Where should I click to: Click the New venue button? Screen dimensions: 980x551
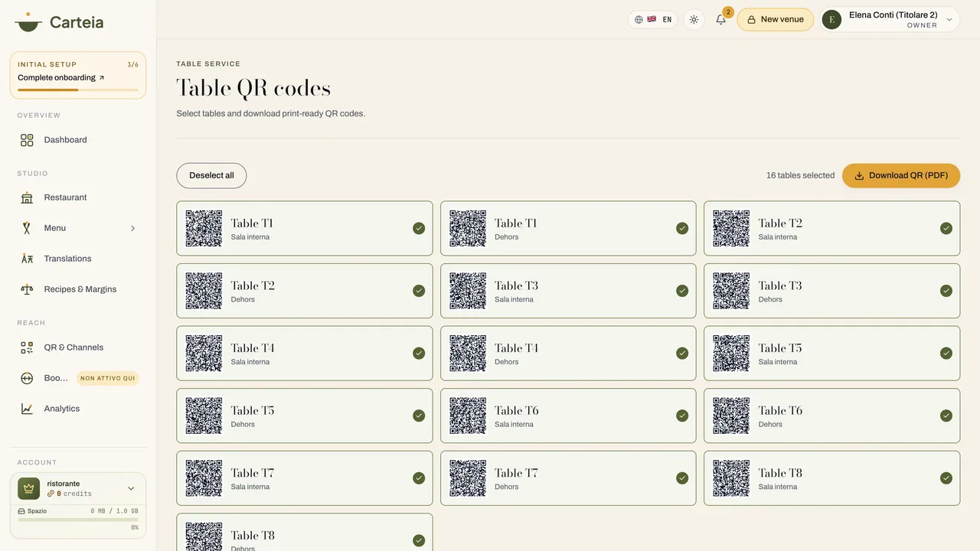point(775,20)
